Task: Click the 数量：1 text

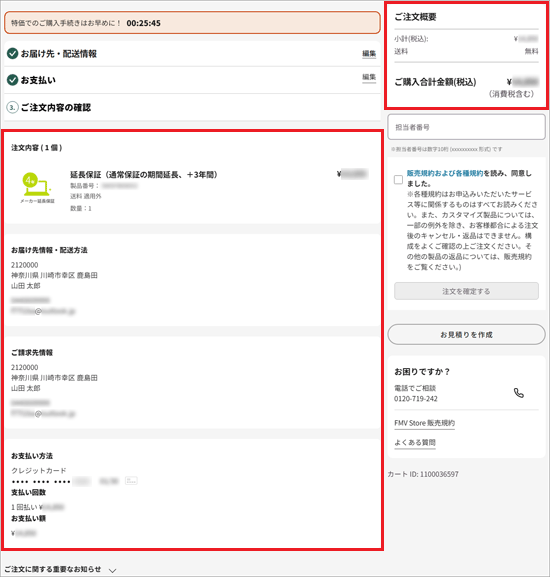Action: pos(81,208)
